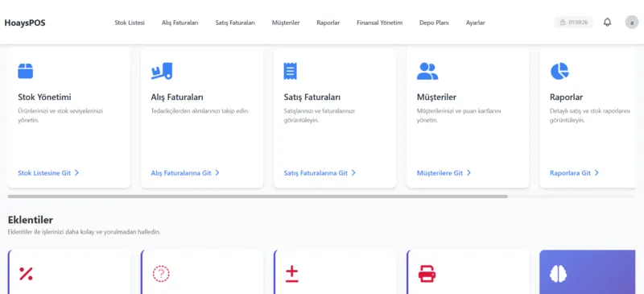This screenshot has height=294, width=644.
Task: Follow the Raporlara Git link
Action: tap(574, 172)
